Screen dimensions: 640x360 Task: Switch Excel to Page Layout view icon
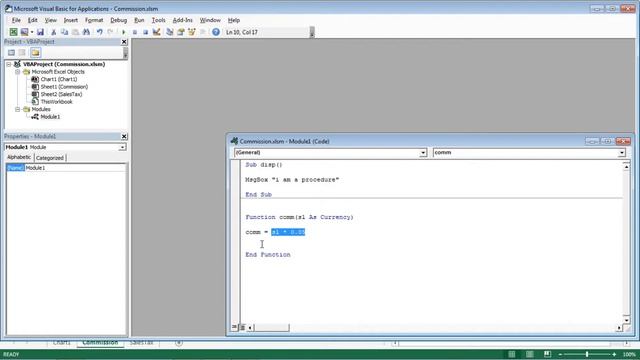529,354
